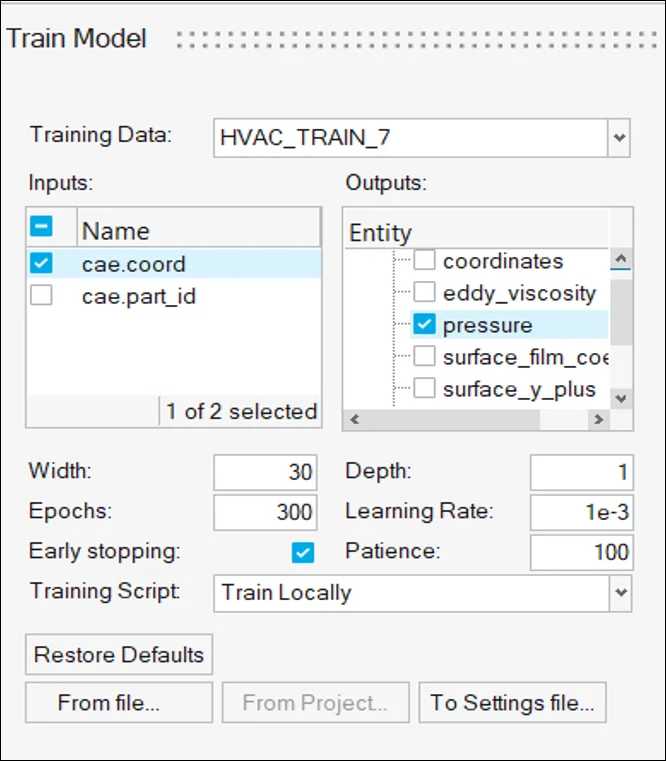Expand the Training Script dropdown arrow
Screen dimensions: 666x761
[x=620, y=593]
